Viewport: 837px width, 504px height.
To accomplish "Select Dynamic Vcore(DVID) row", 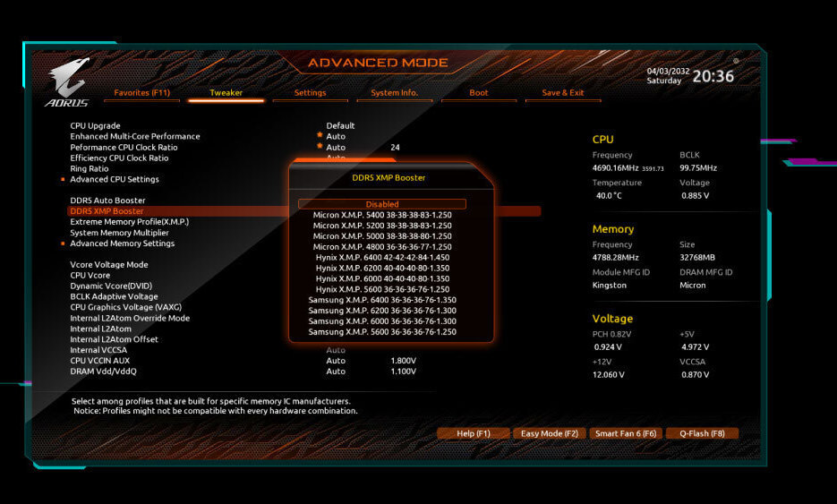I will pos(111,286).
